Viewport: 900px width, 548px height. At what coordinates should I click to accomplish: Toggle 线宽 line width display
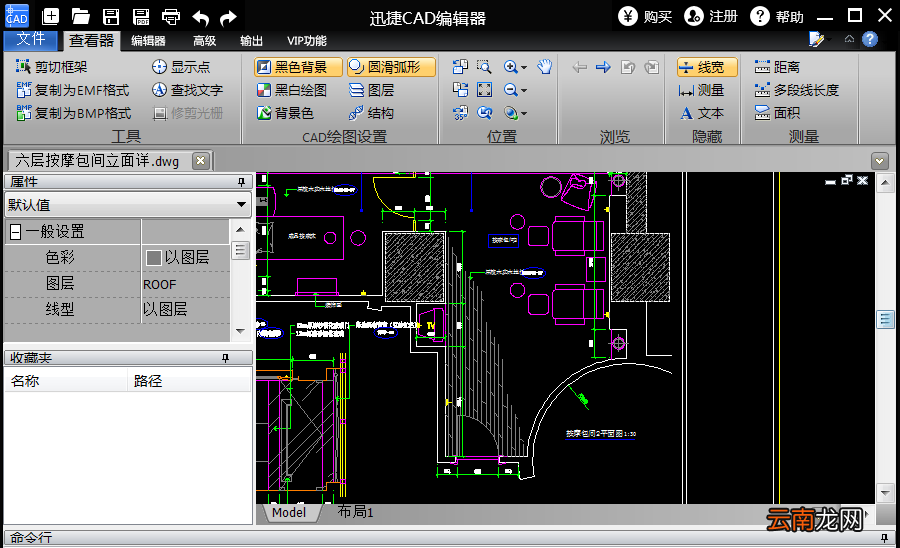(x=707, y=67)
